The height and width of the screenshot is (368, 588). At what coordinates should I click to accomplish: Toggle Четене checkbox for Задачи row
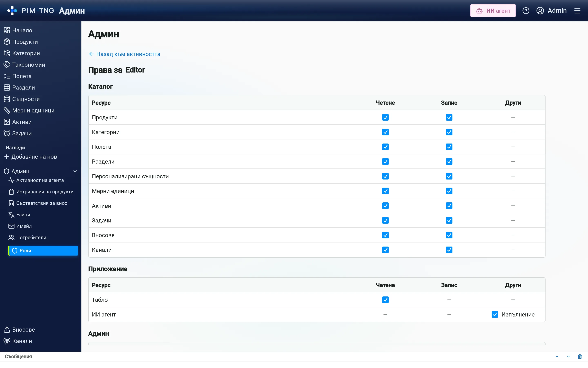(385, 221)
